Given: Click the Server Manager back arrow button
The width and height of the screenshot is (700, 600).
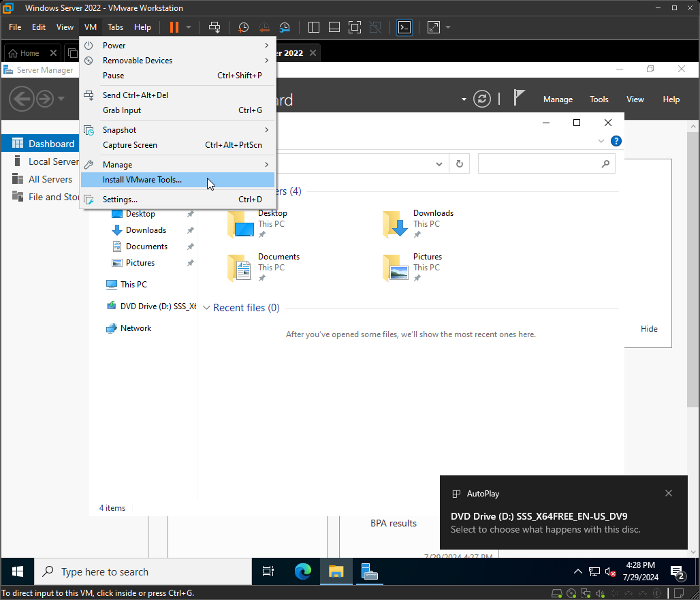Looking at the screenshot, I should [21, 99].
